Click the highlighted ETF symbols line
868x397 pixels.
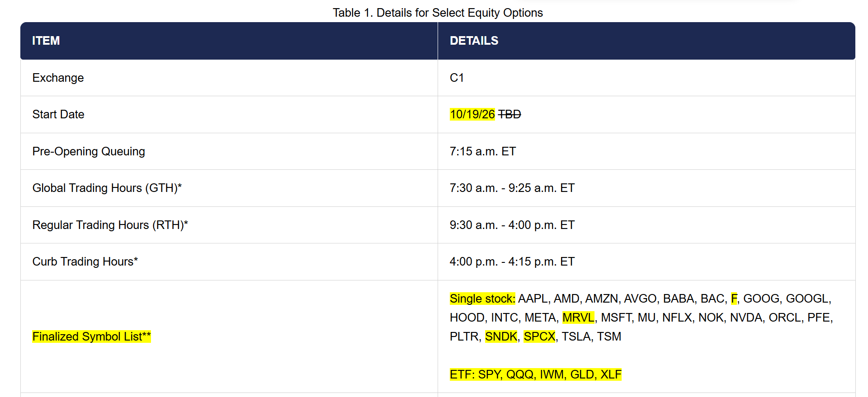tap(536, 374)
